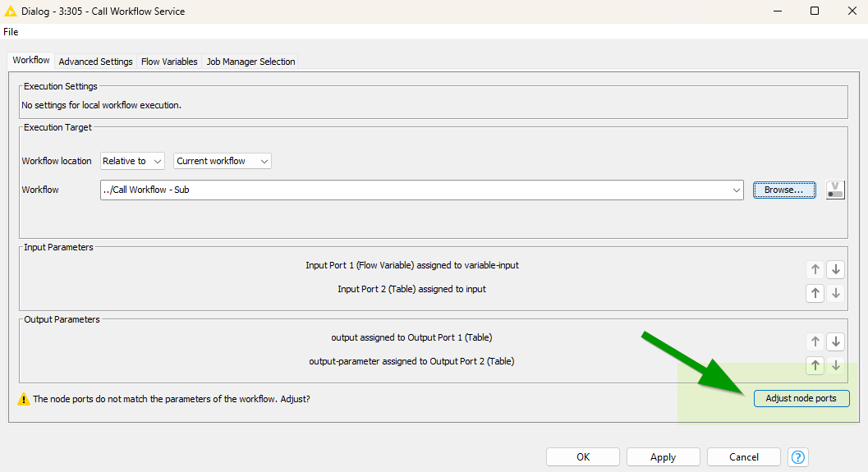868x472 pixels.
Task: Open the Advanced Settings tab
Action: (96, 62)
